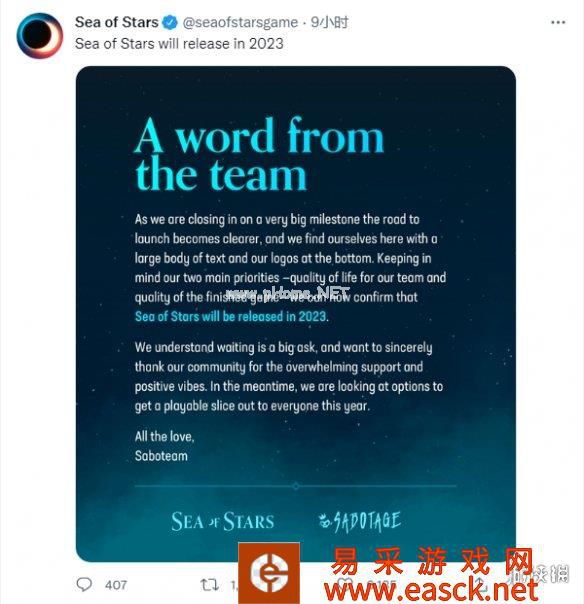Click the retweet arrows icon

(210, 584)
